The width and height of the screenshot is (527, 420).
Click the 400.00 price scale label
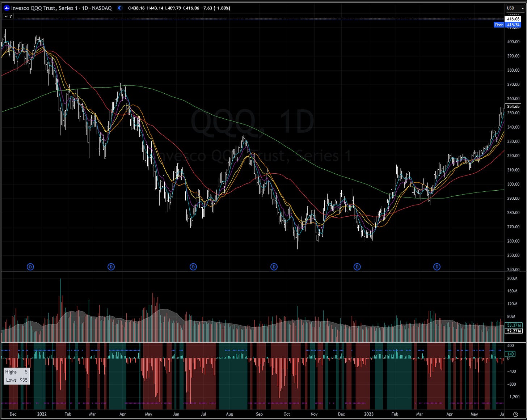(x=513, y=42)
